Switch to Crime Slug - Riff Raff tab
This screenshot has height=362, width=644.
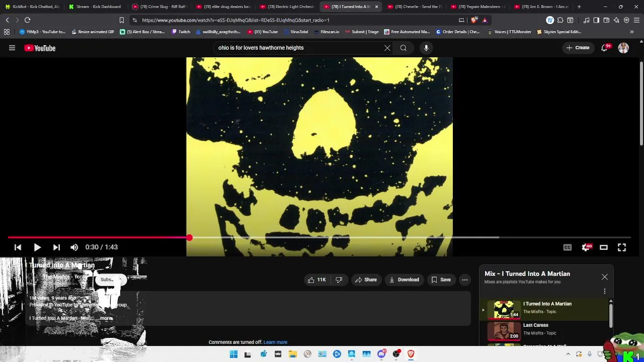click(160, 7)
